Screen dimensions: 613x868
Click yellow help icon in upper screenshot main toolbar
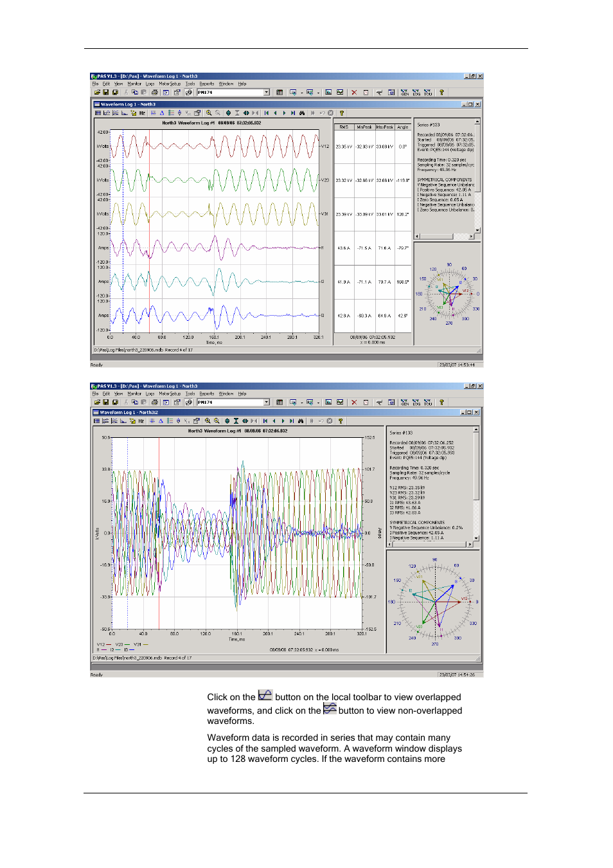pyautogui.click(x=441, y=93)
